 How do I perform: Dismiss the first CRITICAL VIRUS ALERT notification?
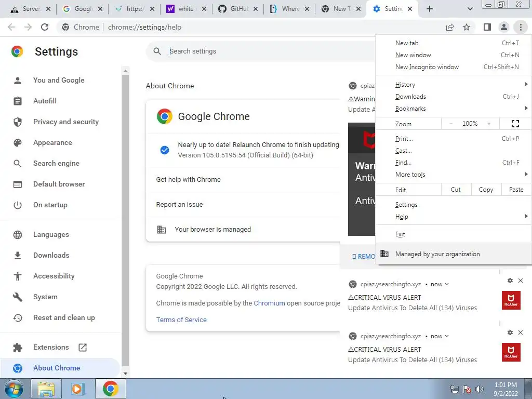521,281
